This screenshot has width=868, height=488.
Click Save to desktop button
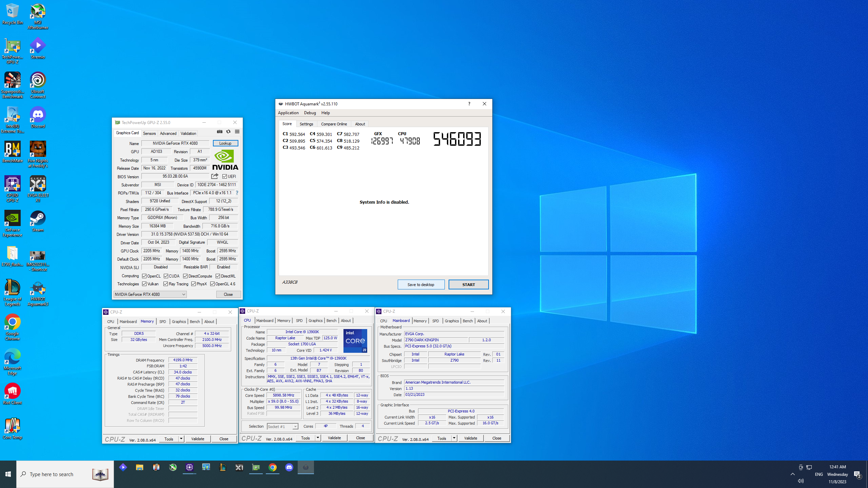point(421,285)
